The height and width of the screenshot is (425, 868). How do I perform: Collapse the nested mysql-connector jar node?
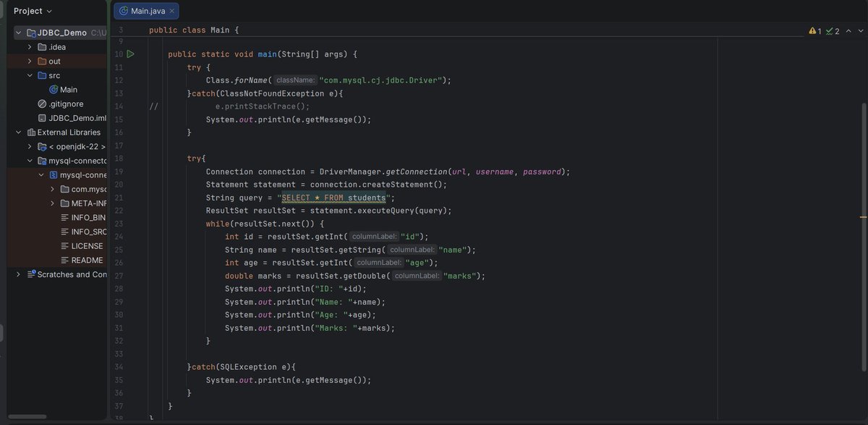tap(41, 175)
